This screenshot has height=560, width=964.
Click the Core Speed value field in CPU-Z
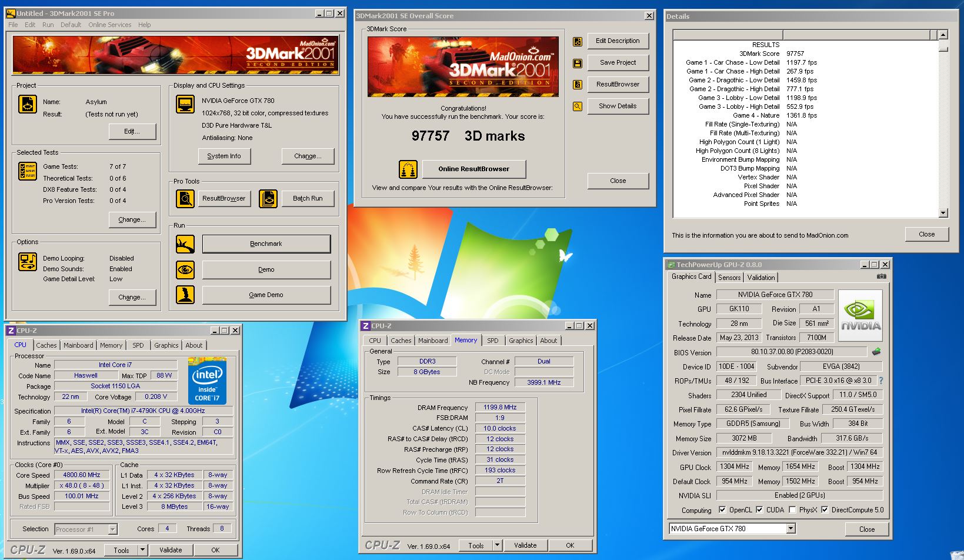click(x=82, y=475)
